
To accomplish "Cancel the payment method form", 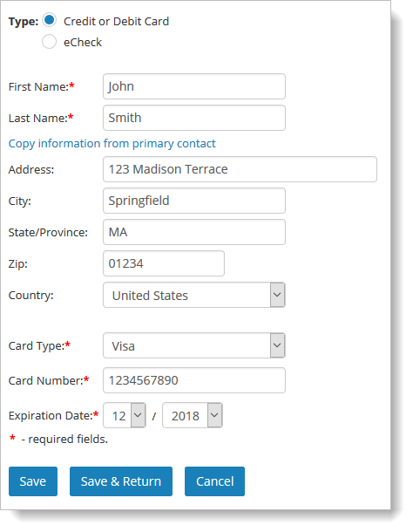I will [214, 481].
